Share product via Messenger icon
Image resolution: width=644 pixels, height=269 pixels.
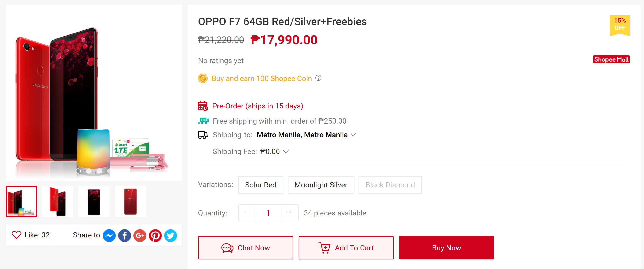point(109,236)
